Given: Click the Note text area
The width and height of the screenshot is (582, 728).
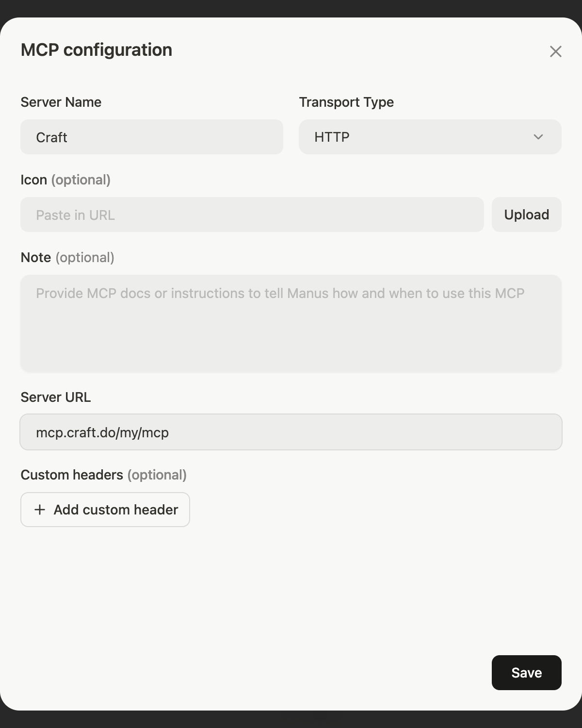Looking at the screenshot, I should point(291,323).
